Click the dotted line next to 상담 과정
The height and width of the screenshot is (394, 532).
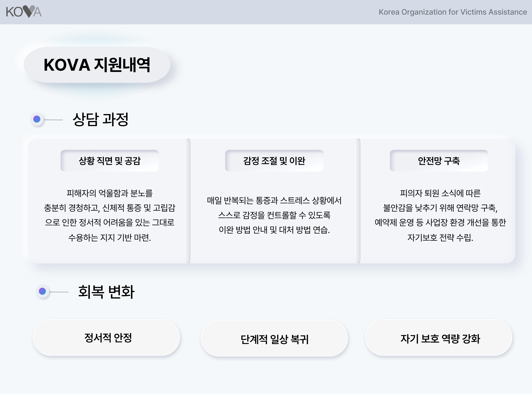point(53,120)
